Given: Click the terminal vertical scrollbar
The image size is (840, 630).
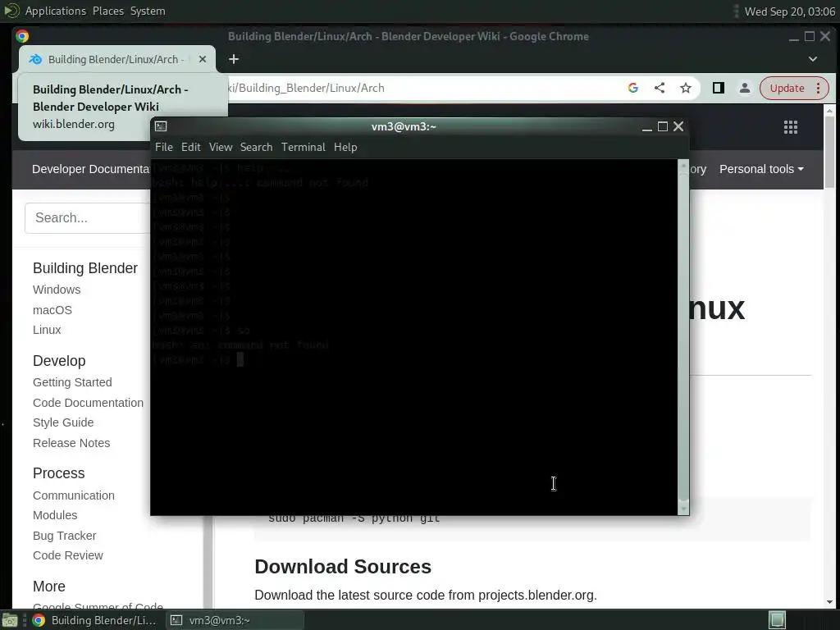Looking at the screenshot, I should pyautogui.click(x=683, y=337).
